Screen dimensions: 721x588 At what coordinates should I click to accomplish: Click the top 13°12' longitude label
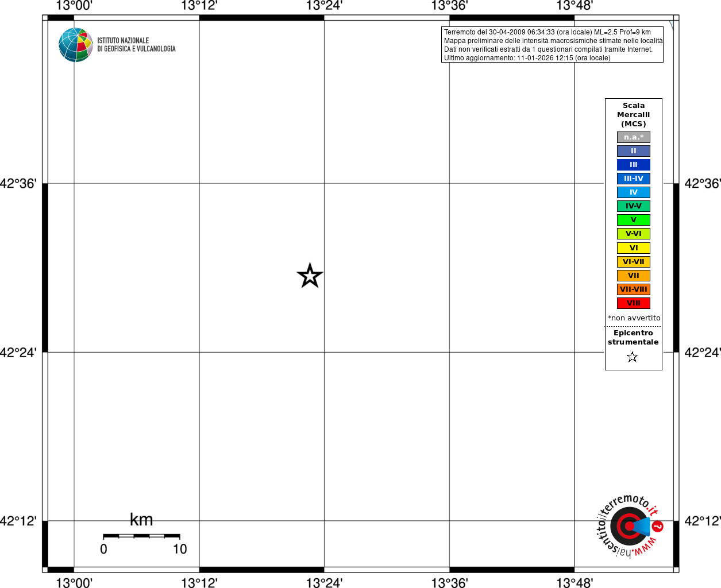coord(199,6)
